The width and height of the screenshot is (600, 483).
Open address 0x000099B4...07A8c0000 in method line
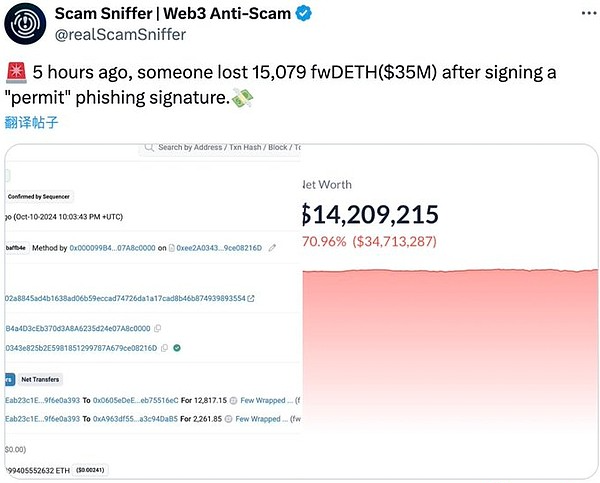point(112,248)
